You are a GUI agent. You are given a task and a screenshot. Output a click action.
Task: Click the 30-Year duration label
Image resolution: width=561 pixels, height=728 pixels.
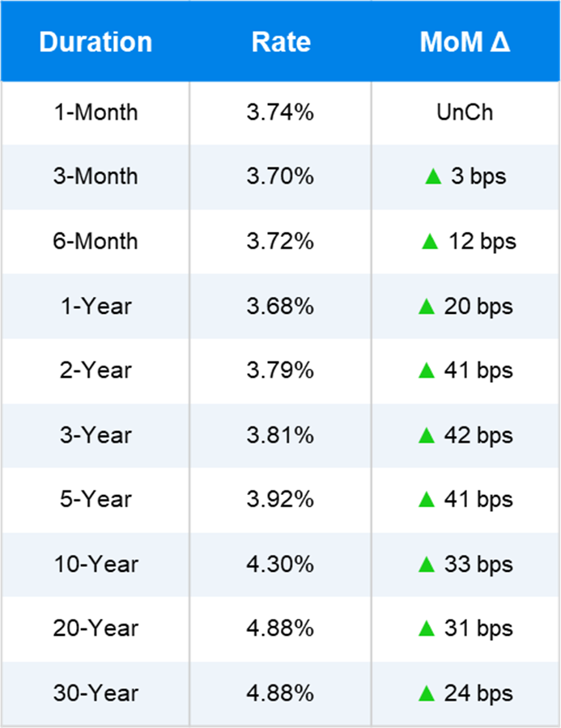[x=96, y=693]
